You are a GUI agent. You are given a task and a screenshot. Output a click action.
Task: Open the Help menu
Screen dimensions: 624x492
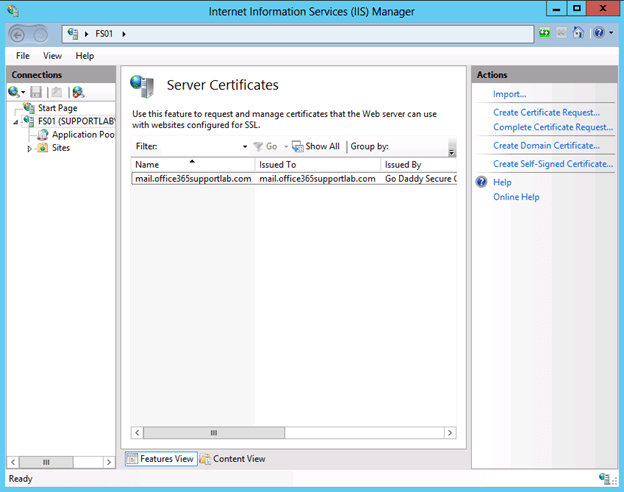[x=85, y=56]
